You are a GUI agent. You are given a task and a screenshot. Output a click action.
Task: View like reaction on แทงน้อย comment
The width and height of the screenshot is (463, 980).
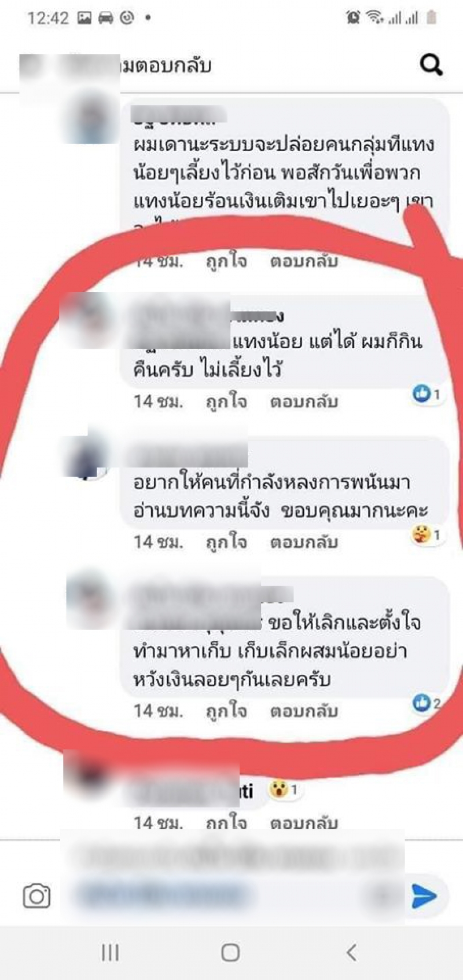pyautogui.click(x=427, y=394)
